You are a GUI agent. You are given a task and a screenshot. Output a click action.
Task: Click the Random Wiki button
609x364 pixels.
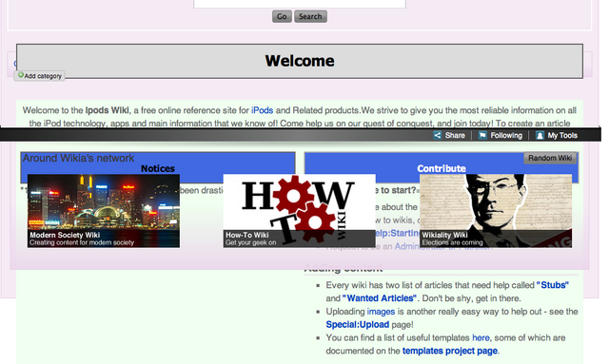pos(550,158)
